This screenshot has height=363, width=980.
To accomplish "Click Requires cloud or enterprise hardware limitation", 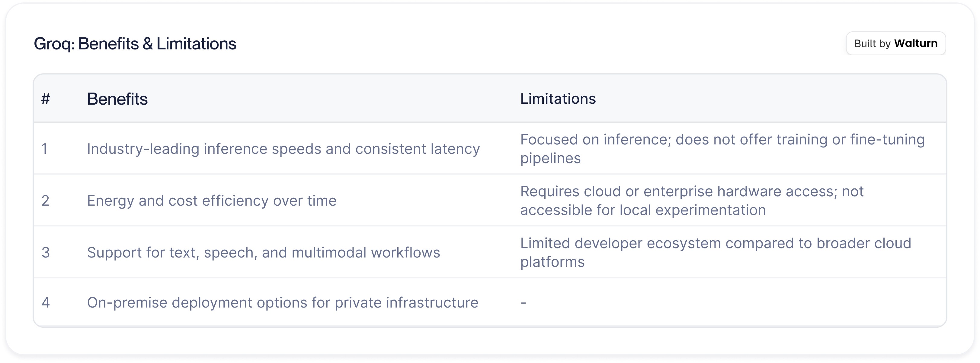I will 692,201.
